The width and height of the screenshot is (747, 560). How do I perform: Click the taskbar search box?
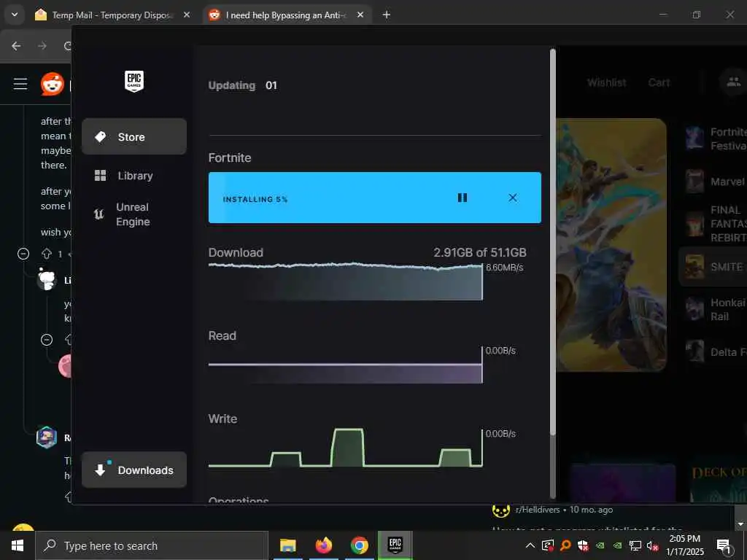152,545
